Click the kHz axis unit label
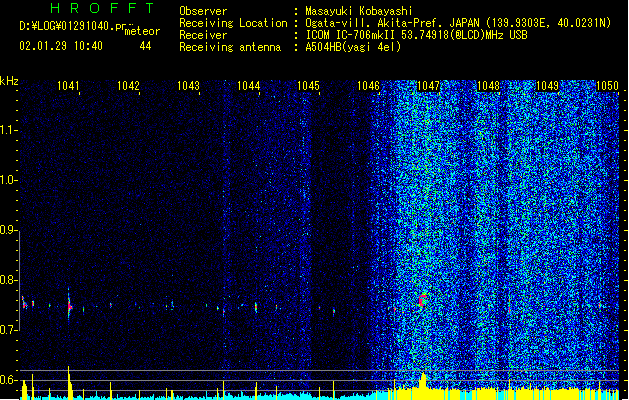 click(9, 81)
